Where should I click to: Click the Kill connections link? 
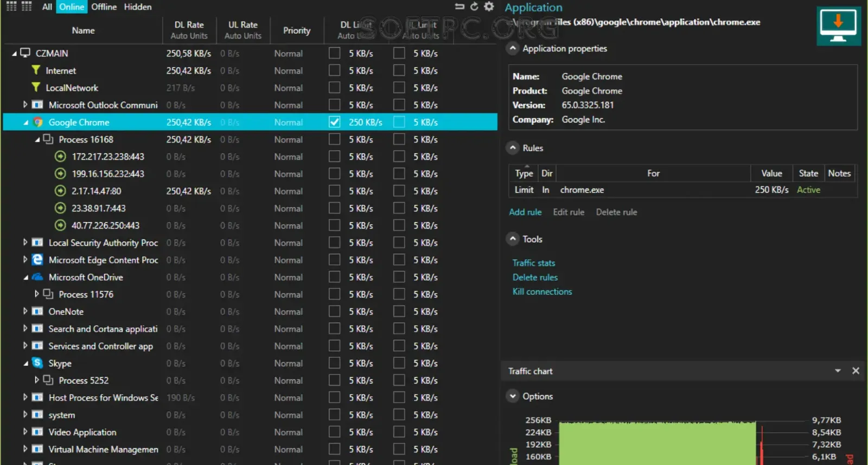pyautogui.click(x=542, y=292)
